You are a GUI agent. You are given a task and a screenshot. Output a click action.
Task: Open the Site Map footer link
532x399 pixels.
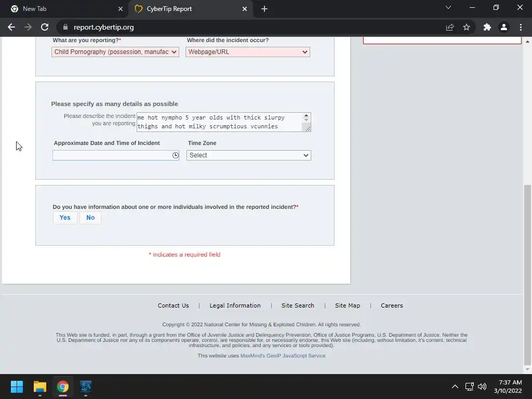pos(348,305)
